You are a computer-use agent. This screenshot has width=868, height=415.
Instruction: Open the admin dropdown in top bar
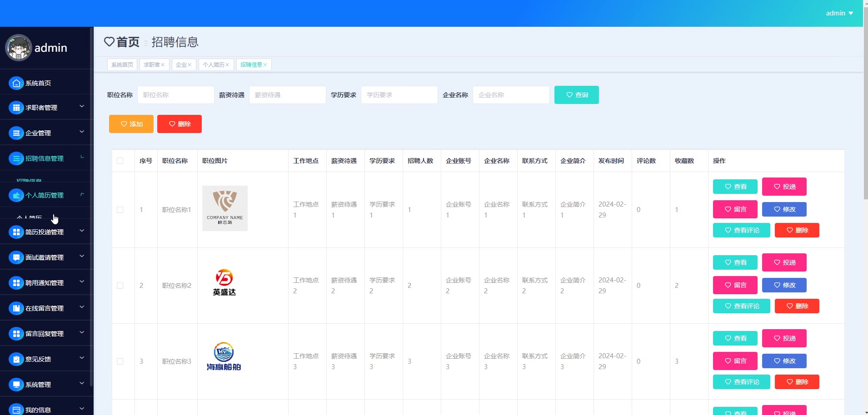click(839, 13)
